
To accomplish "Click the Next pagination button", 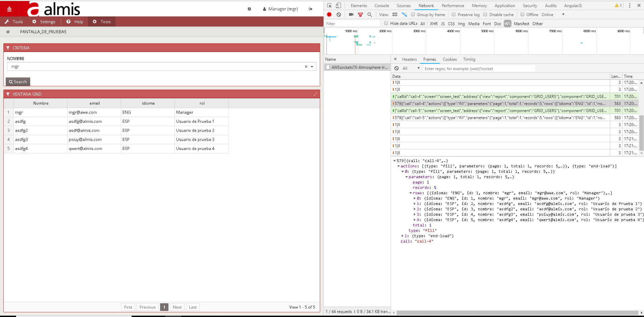I will (177, 307).
